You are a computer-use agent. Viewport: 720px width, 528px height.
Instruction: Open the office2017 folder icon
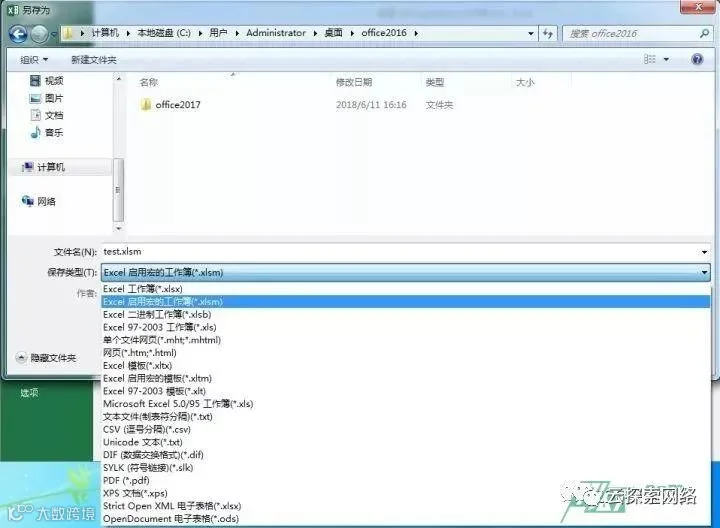click(x=146, y=105)
